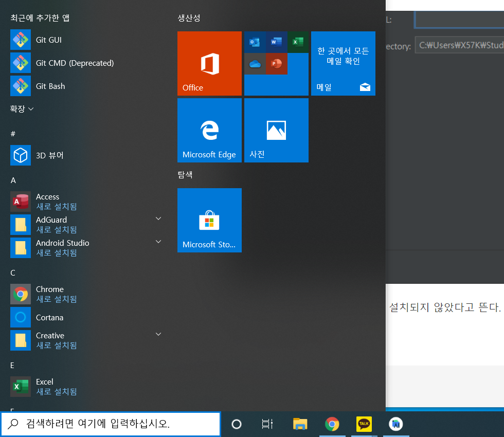Screen dimensions: 504x437
Task: Expand the Android Studio folder chevron
Action: tap(158, 242)
